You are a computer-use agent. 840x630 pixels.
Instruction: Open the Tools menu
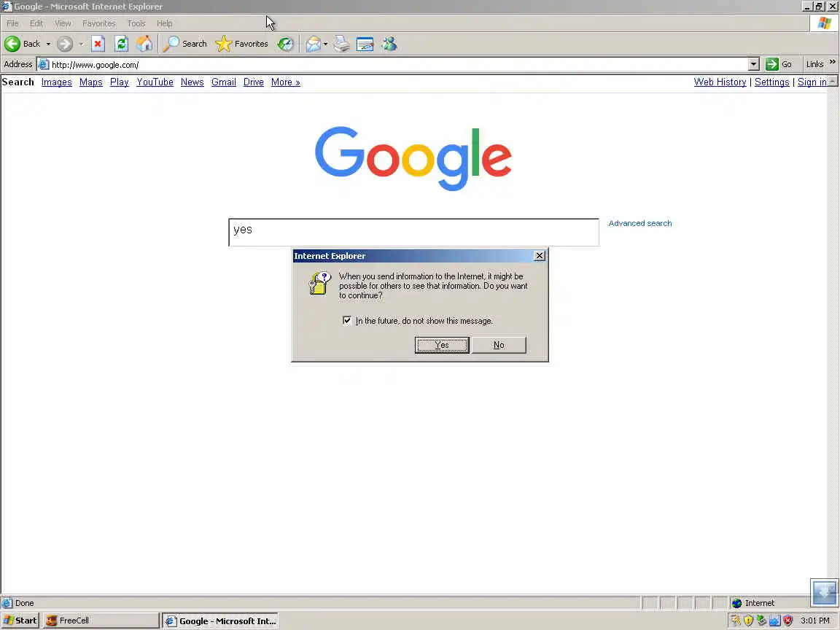(x=136, y=23)
